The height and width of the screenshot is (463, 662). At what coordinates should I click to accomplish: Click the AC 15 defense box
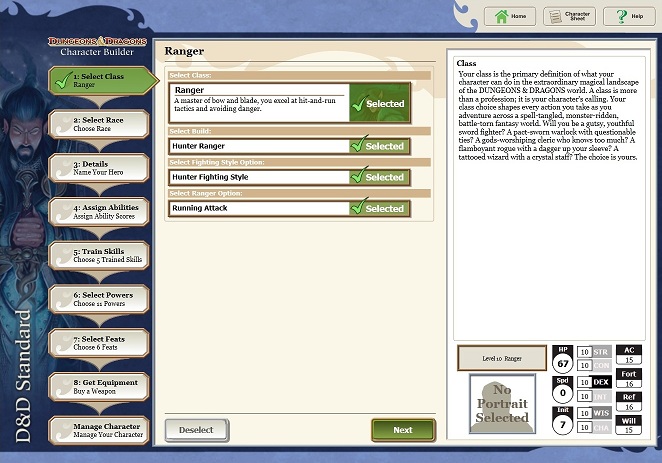(x=629, y=355)
